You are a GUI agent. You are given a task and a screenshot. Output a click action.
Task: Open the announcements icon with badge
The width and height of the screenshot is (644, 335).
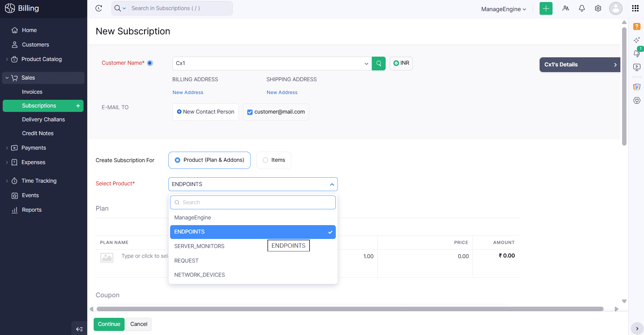(x=637, y=53)
